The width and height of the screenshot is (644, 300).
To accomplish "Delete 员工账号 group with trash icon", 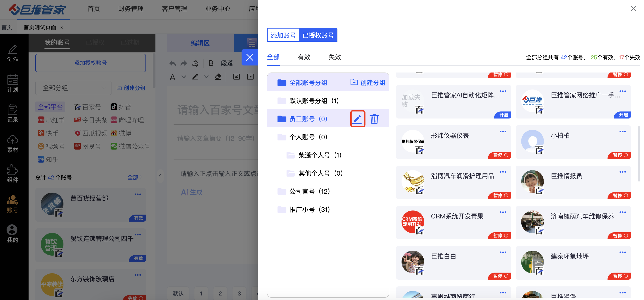I will tap(374, 119).
